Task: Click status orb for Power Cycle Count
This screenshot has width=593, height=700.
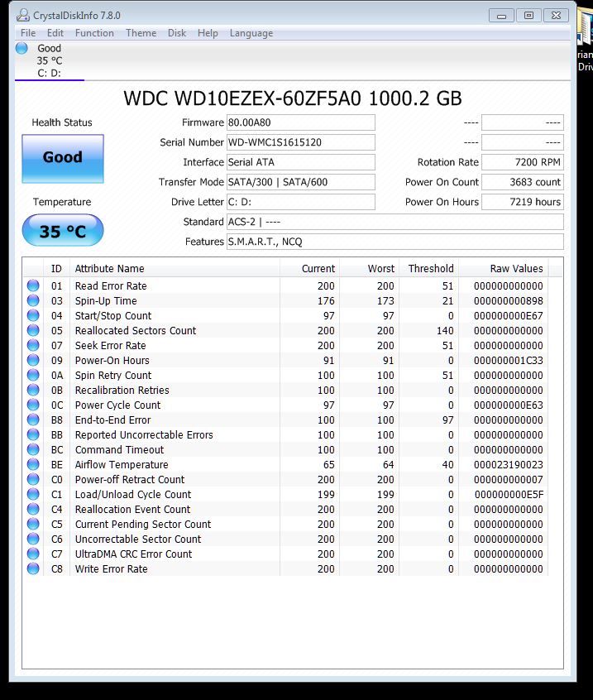Action: click(33, 405)
